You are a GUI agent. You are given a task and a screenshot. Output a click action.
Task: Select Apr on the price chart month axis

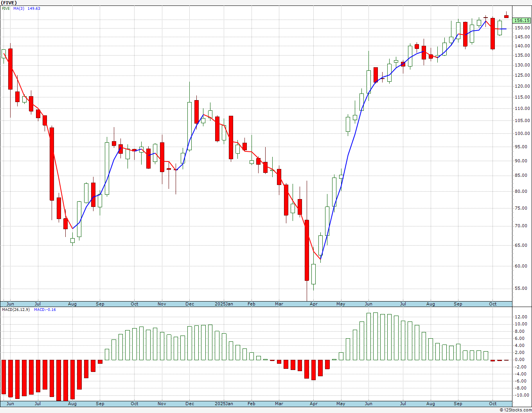[313, 304]
